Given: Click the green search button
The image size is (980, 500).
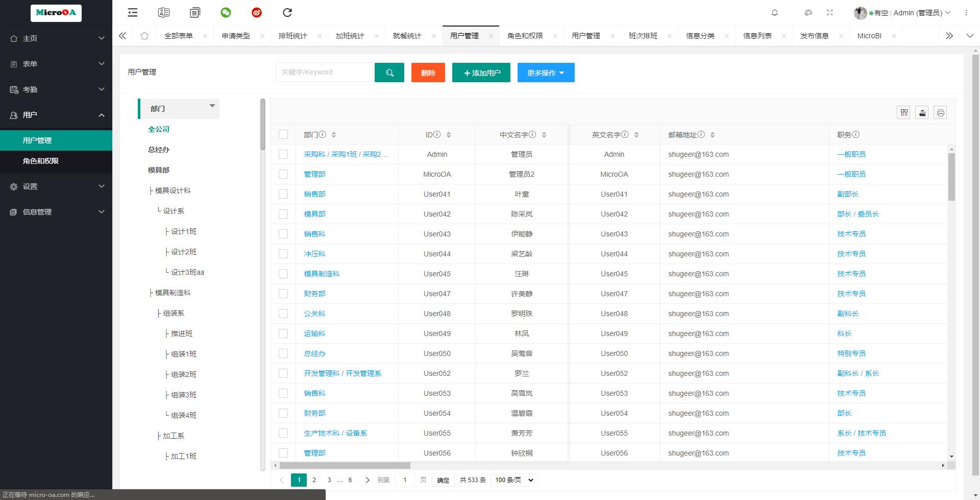Looking at the screenshot, I should [x=389, y=73].
